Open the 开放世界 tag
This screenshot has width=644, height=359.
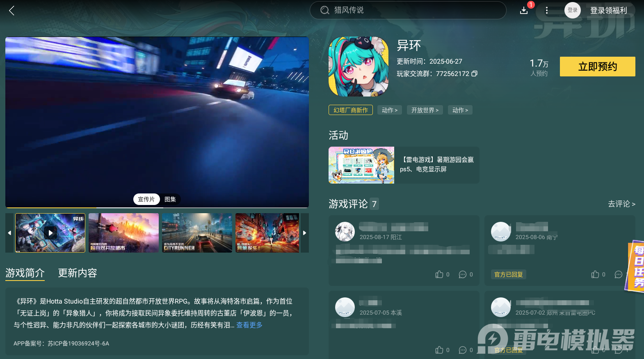coord(425,110)
